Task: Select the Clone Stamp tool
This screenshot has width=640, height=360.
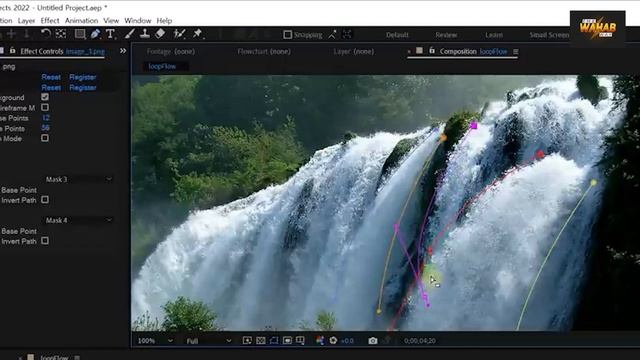Action: (x=144, y=34)
